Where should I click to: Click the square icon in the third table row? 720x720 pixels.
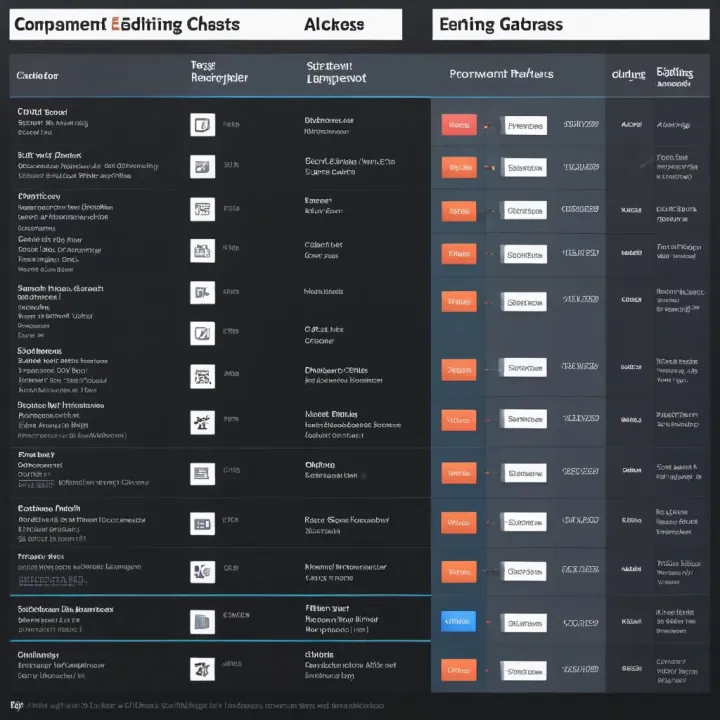(x=202, y=209)
